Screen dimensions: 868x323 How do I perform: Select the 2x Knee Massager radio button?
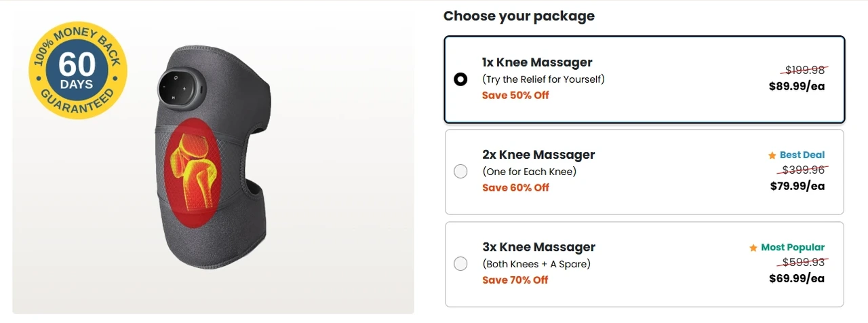click(x=460, y=172)
